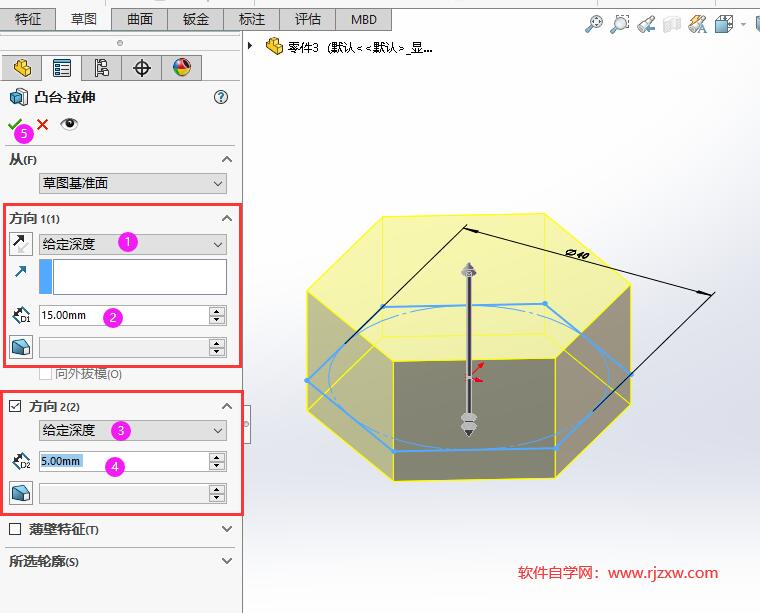Image resolution: width=760 pixels, height=613 pixels.
Task: Click the Dynamic Annotation Views icon
Action: tap(697, 23)
